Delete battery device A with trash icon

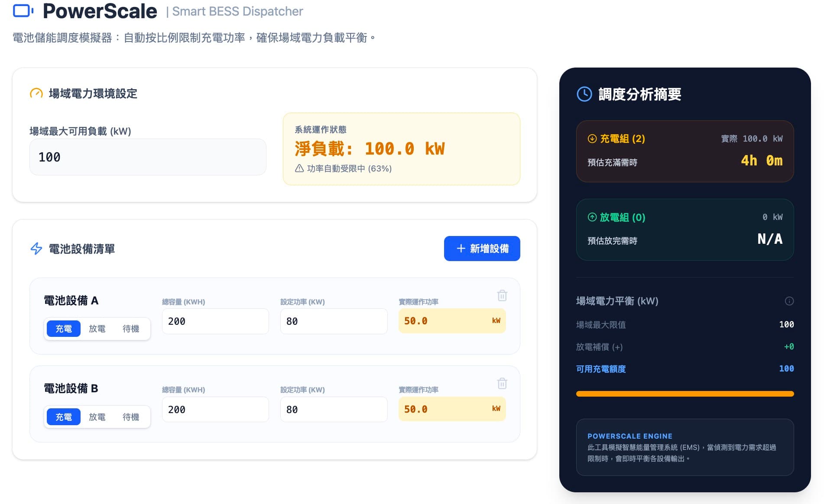pos(502,296)
